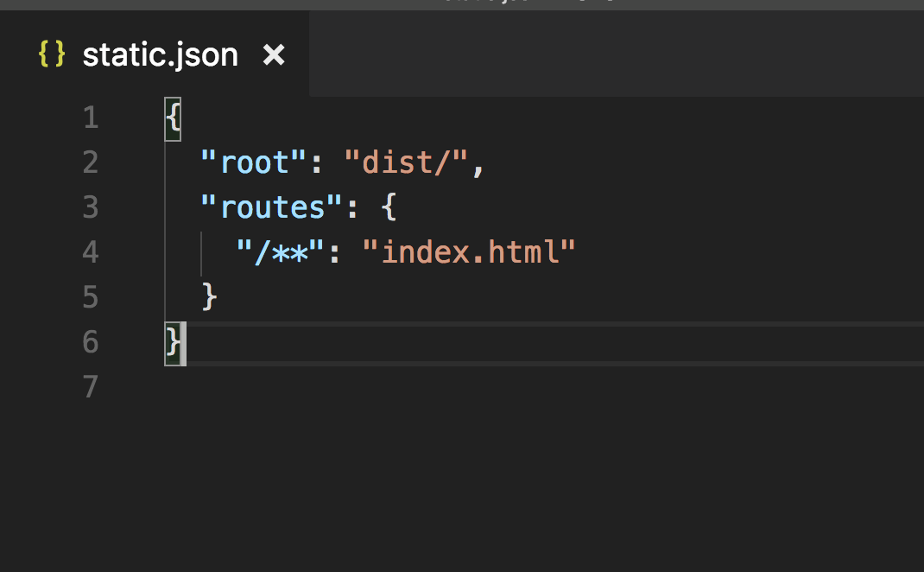Select the opening brace on line 1
924x572 pixels.
click(171, 118)
